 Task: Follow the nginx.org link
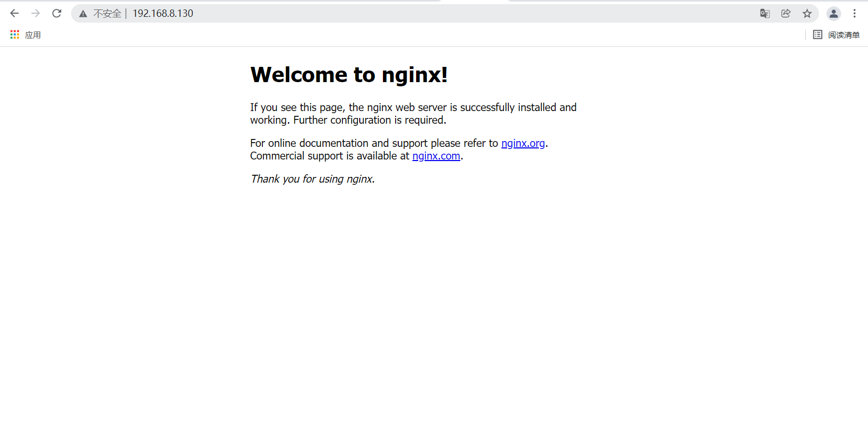tap(522, 143)
